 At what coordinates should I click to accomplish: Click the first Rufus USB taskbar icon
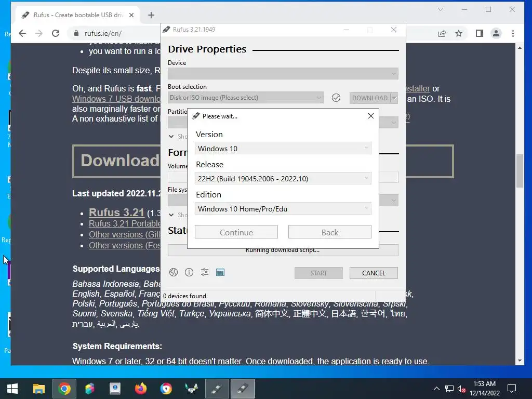coord(217,389)
